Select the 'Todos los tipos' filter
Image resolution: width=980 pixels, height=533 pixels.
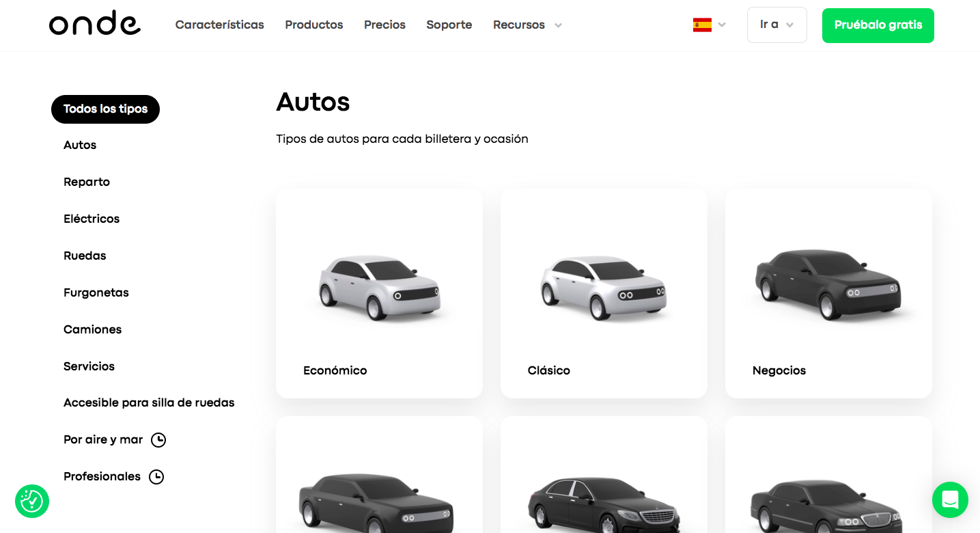point(105,109)
